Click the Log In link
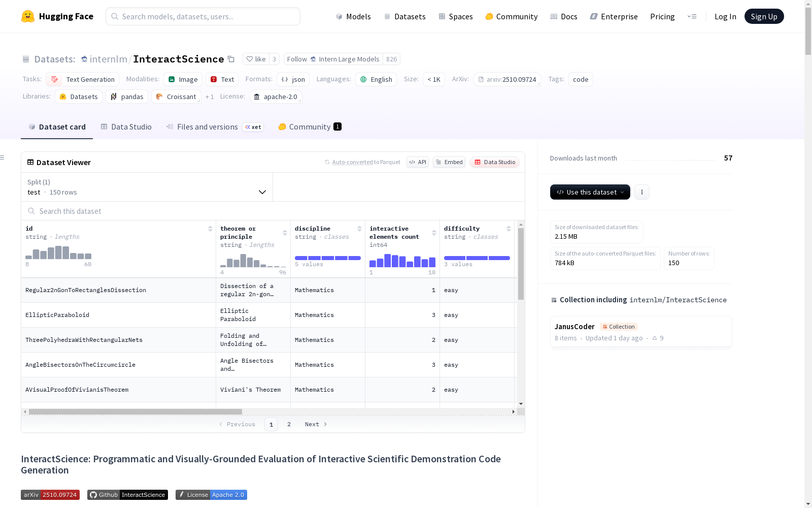The width and height of the screenshot is (812, 508). coord(725,16)
